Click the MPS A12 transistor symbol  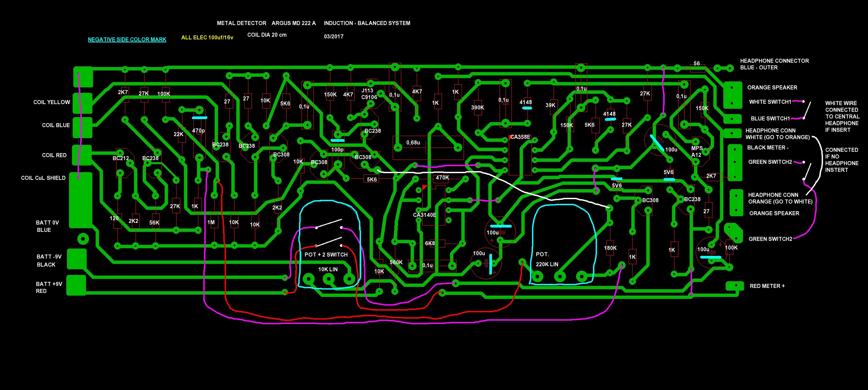pos(700,151)
